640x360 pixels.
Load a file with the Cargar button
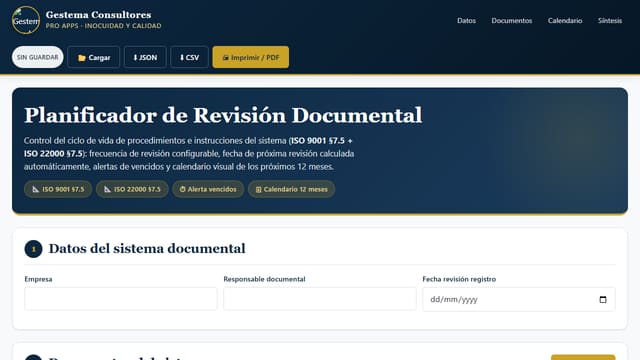point(94,58)
